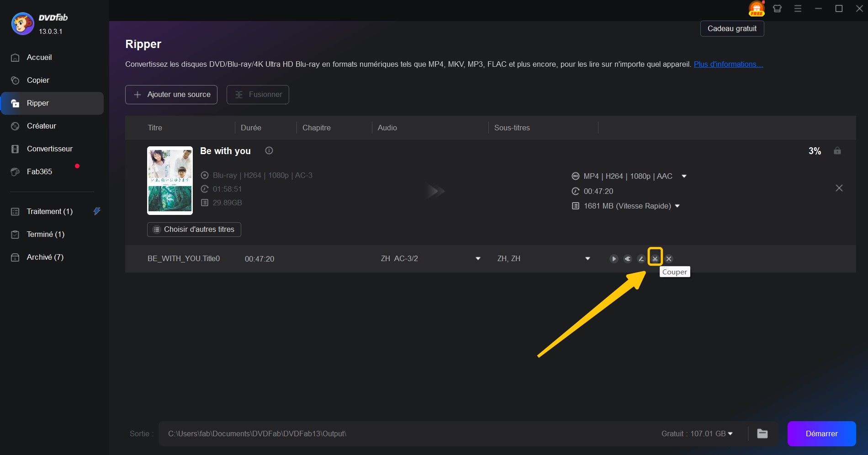This screenshot has height=455, width=868.
Task: Click the DVDFab logo avatar
Action: [x=22, y=24]
